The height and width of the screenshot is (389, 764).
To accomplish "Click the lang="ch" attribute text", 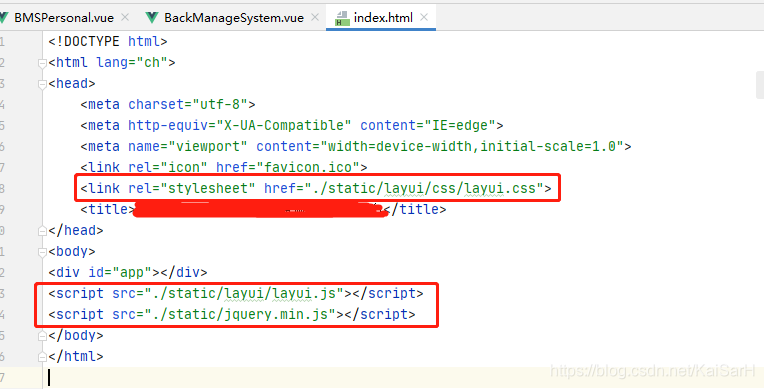I will 132,62.
